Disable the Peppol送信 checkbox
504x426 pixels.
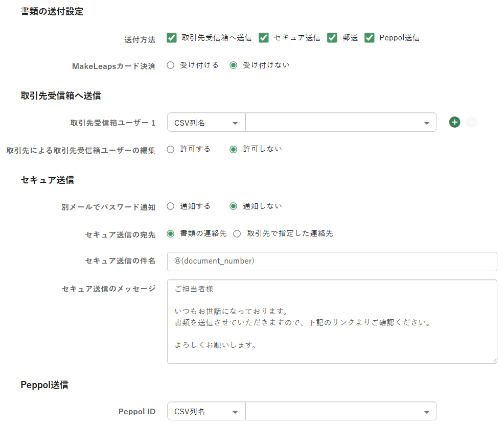coord(370,38)
